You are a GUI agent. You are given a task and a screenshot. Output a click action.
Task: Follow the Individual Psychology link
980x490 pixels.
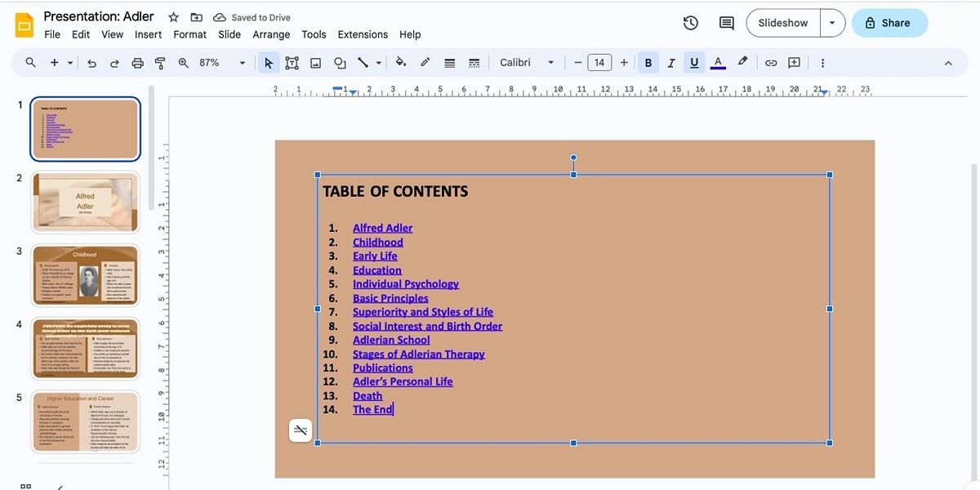406,283
